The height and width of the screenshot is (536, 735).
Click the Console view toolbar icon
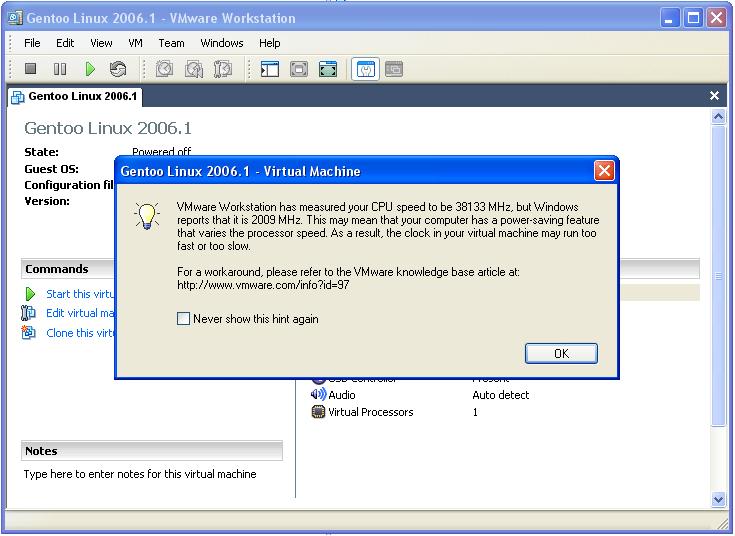[394, 69]
